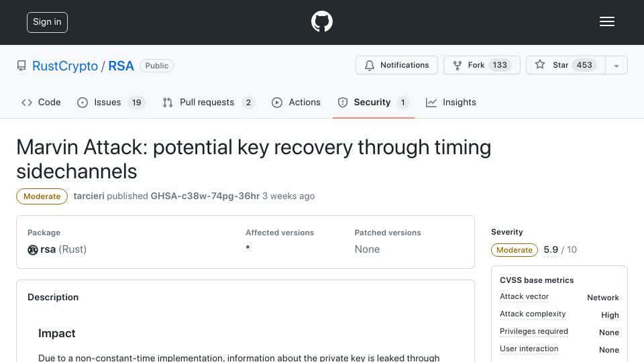Image resolution: width=644 pixels, height=362 pixels.
Task: Click the Affected versions heading
Action: 280,233
